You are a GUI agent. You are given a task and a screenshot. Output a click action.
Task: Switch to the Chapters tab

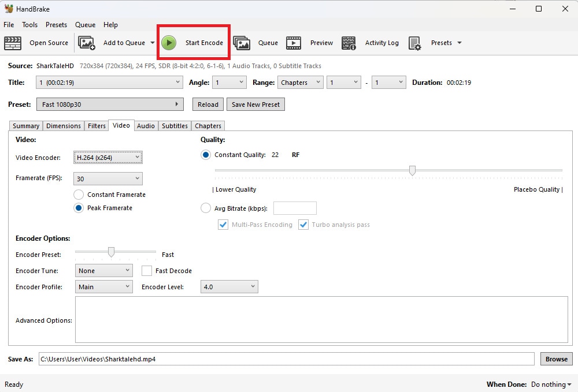(x=208, y=126)
